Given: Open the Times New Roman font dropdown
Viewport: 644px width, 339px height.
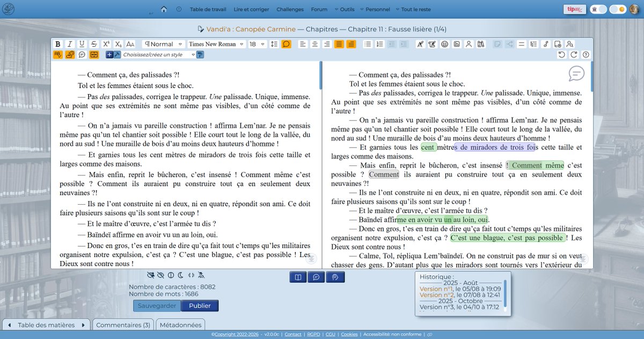Looking at the screenshot, I should [x=216, y=44].
